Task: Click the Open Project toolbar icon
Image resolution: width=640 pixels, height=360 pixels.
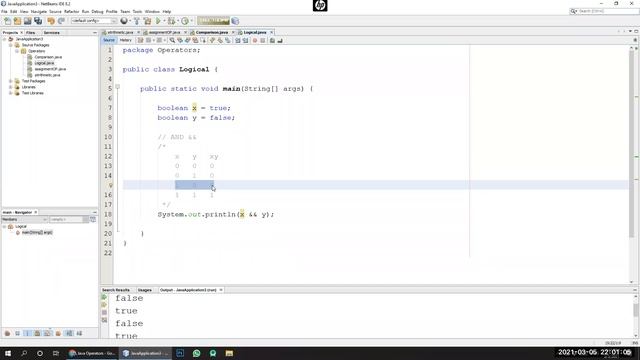Action: pos(27,21)
